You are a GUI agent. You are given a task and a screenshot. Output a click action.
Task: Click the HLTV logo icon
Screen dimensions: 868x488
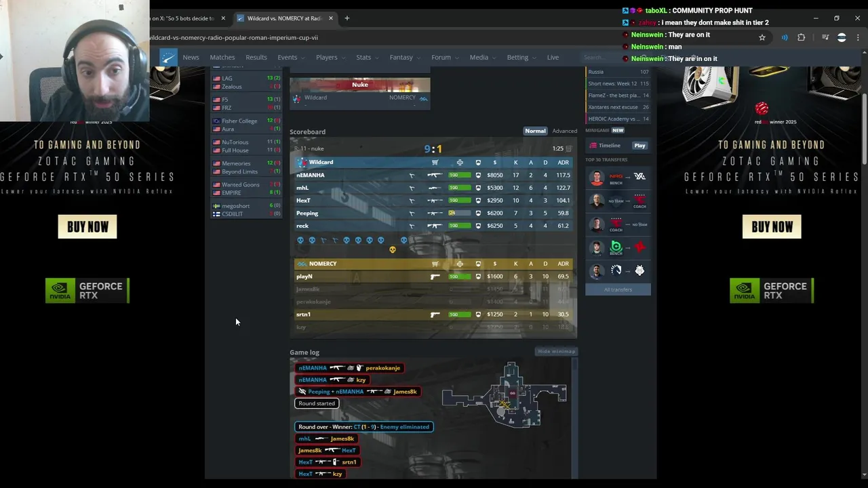(x=168, y=58)
